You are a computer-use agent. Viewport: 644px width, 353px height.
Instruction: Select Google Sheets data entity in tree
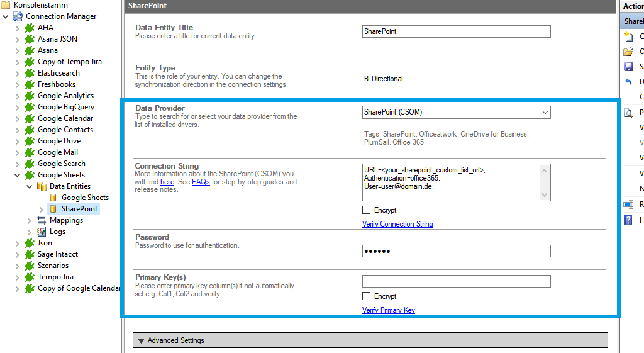[x=85, y=198]
